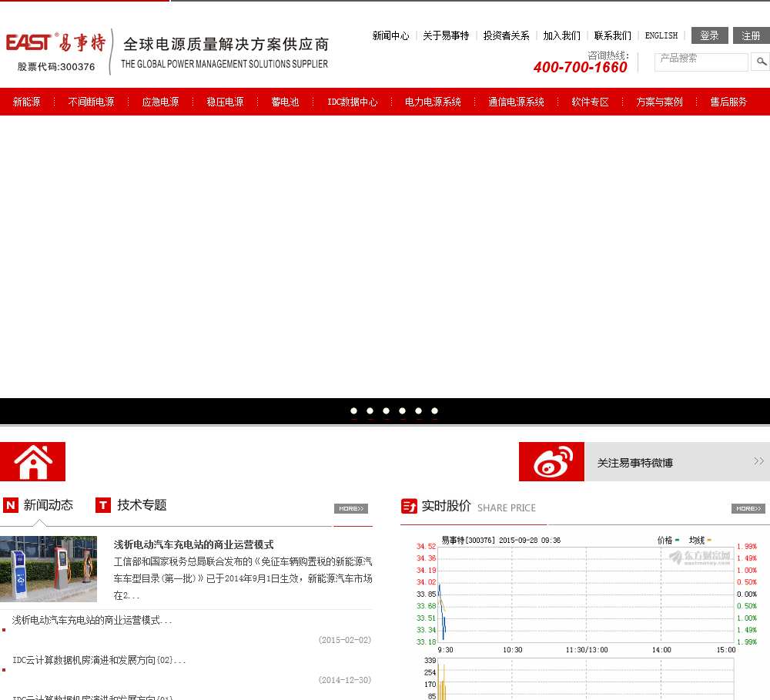
Task: Open the 通信电源系统 menu
Action: click(x=516, y=102)
